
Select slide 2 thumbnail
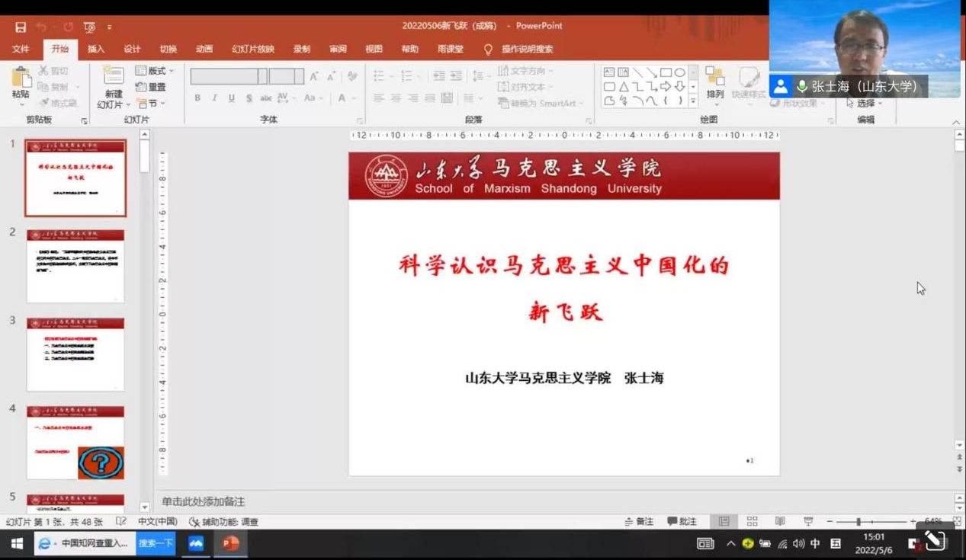(75, 266)
